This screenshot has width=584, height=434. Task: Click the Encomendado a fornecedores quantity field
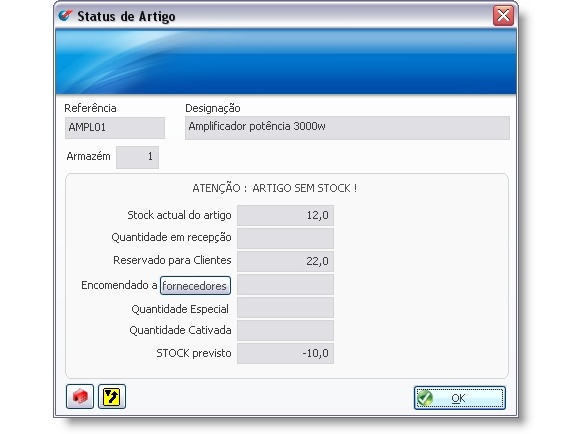[x=285, y=285]
